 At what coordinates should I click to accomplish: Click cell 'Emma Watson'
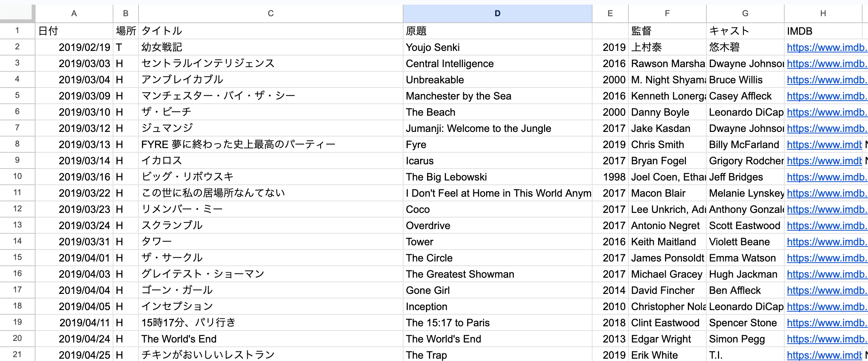tap(745, 258)
